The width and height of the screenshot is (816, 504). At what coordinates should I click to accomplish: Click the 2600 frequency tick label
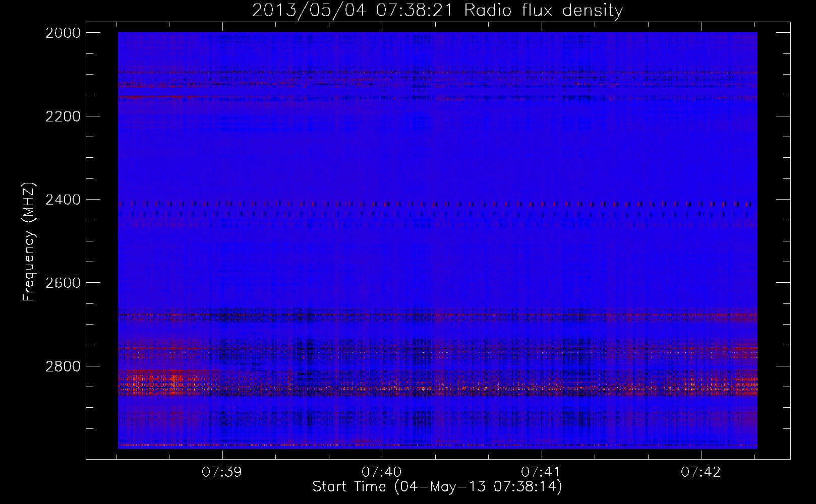(x=63, y=283)
